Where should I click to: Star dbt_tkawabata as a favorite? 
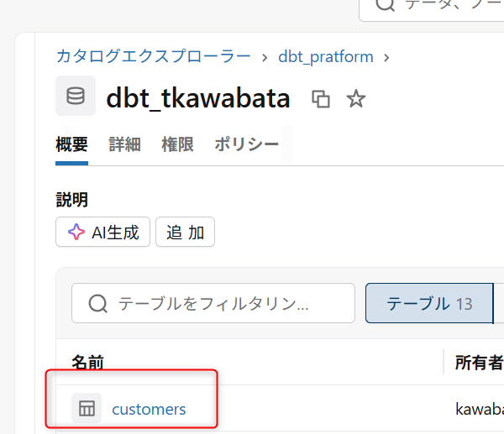(356, 99)
